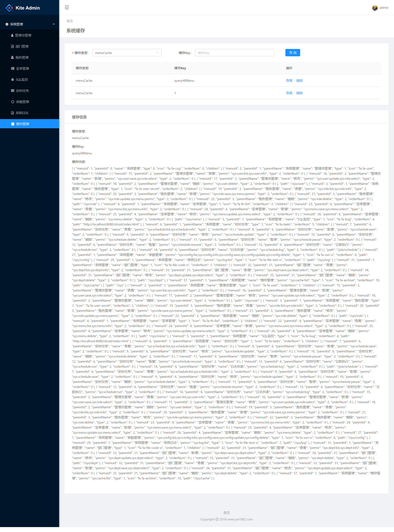Open 系统日志 menu item

click(x=30, y=113)
